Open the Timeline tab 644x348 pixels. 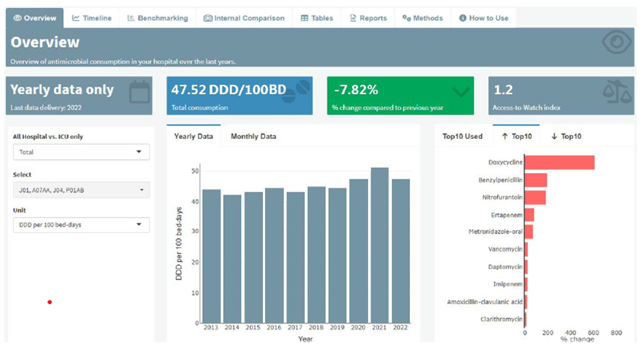(91, 18)
